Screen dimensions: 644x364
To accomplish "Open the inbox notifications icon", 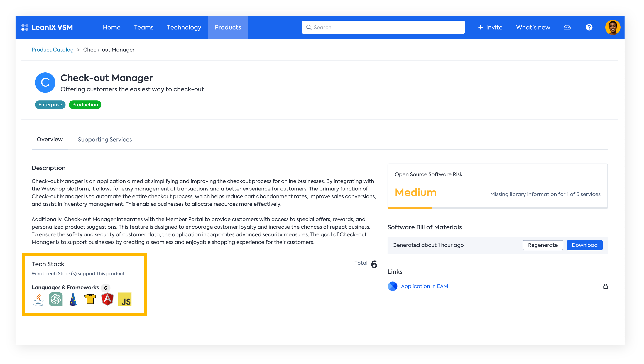I will point(567,27).
